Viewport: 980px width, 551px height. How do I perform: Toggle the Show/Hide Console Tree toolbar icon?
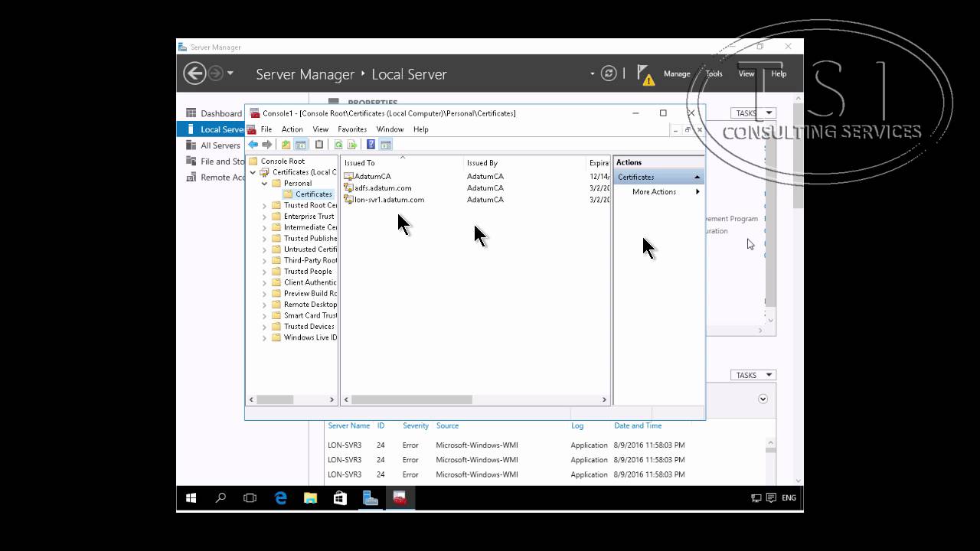tap(301, 145)
